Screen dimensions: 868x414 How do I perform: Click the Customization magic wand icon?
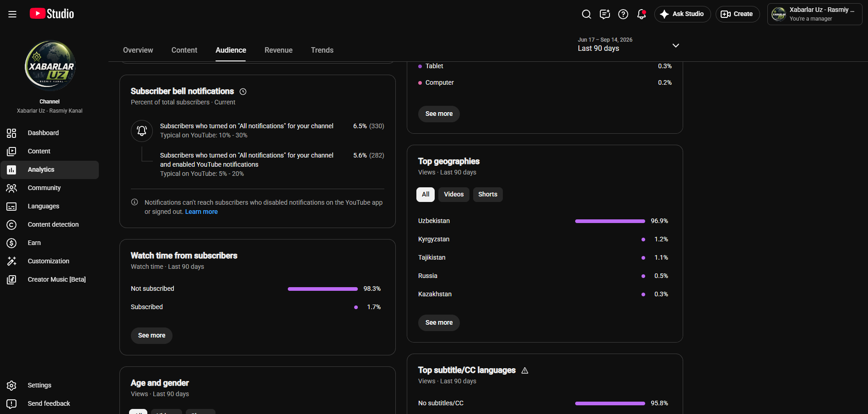11,261
